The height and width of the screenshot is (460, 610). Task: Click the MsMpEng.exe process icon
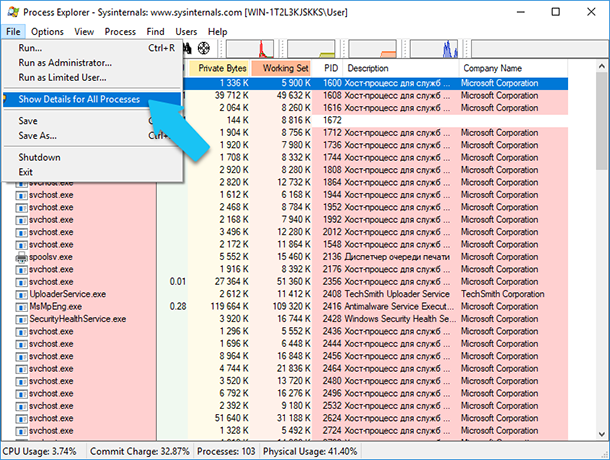tap(22, 307)
